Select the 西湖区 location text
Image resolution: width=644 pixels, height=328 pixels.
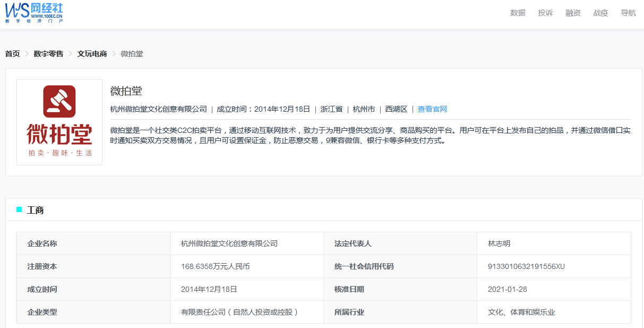[396, 109]
